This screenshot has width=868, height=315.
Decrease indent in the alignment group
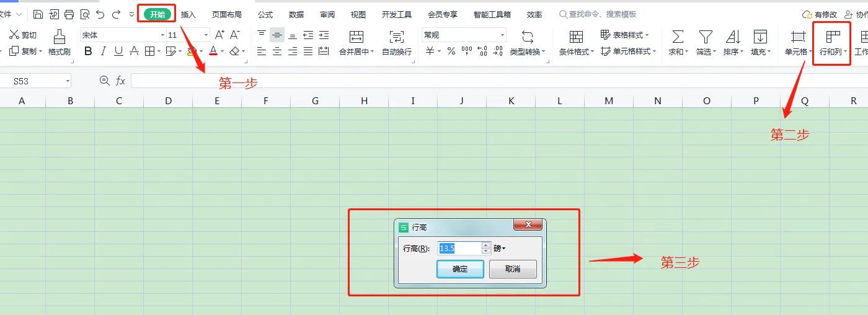(x=308, y=35)
